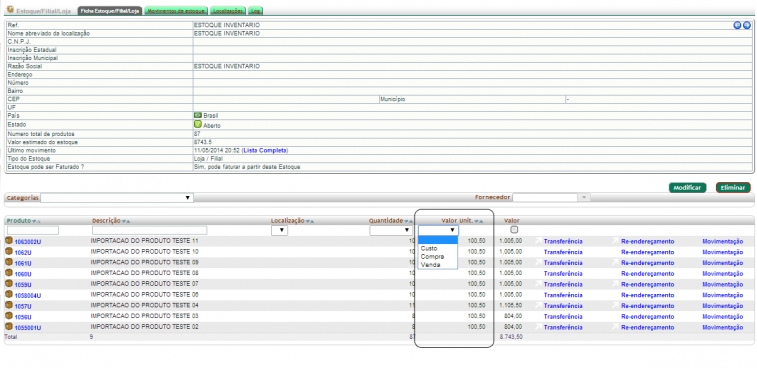Sort by the Produto column arrows

pyautogui.click(x=36, y=221)
